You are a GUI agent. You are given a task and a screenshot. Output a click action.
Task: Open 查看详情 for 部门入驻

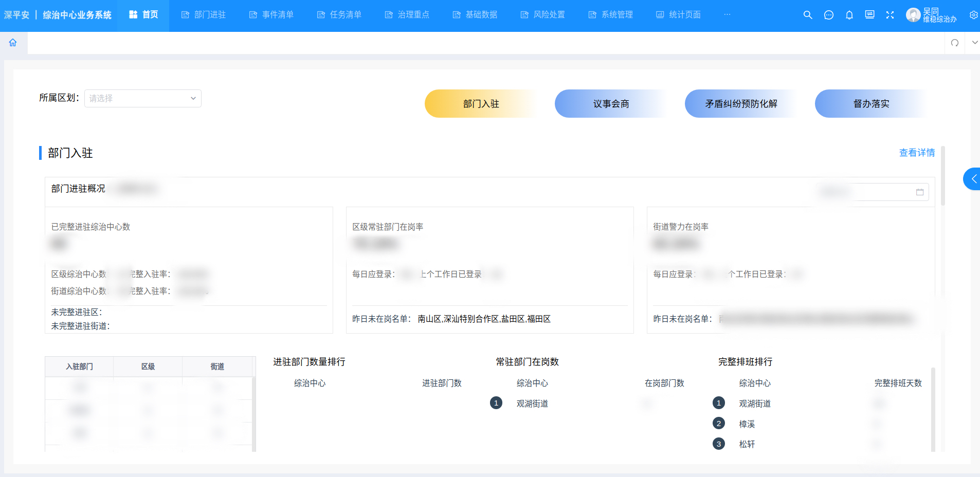(916, 153)
